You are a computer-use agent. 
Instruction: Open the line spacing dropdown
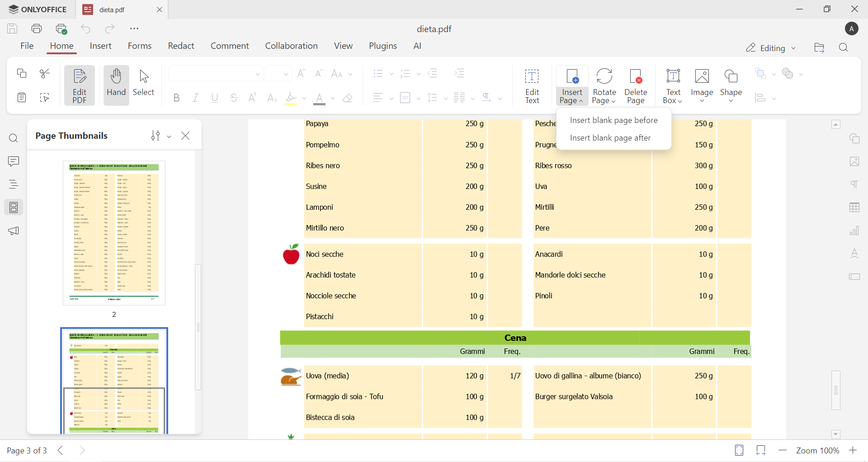445,98
